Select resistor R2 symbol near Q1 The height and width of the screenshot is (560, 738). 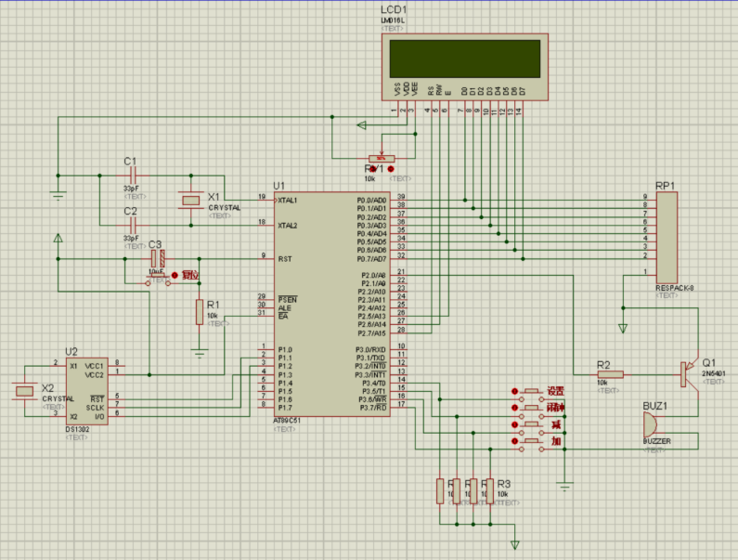pos(611,374)
